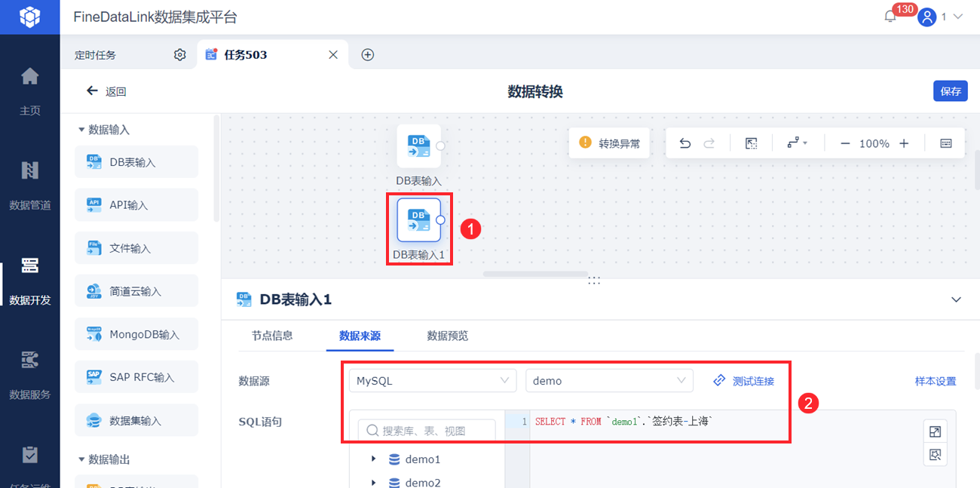Open the demo connection dropdown

coord(609,381)
